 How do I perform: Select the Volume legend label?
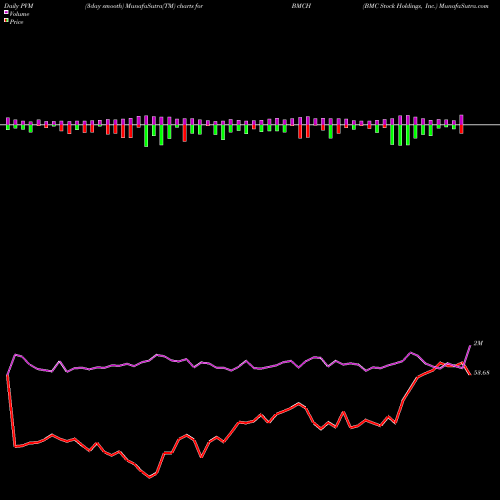pyautogui.click(x=19, y=14)
